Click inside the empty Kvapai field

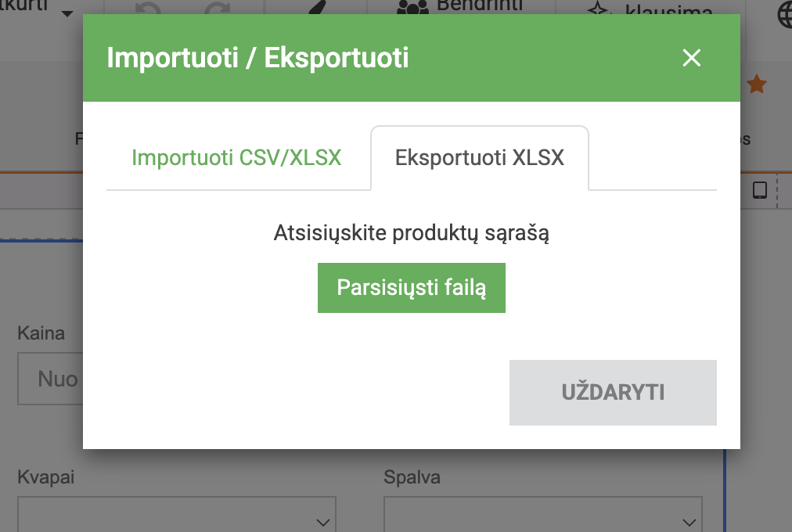(x=157, y=515)
